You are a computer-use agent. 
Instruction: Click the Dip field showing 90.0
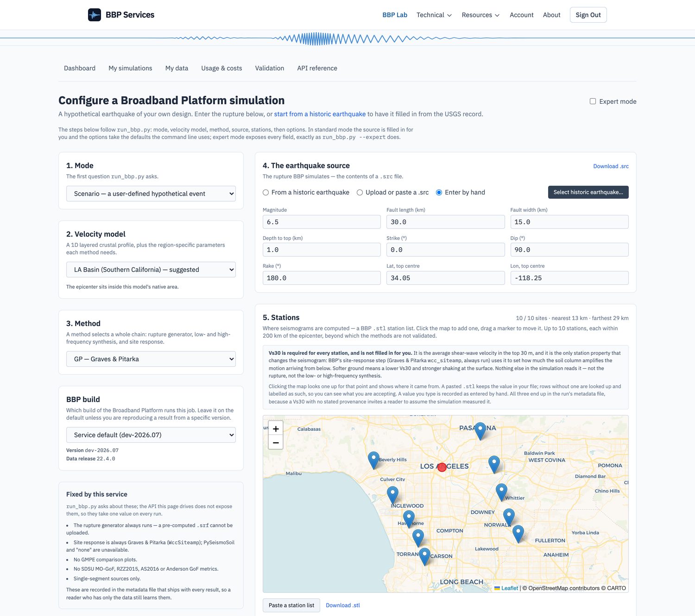(569, 250)
